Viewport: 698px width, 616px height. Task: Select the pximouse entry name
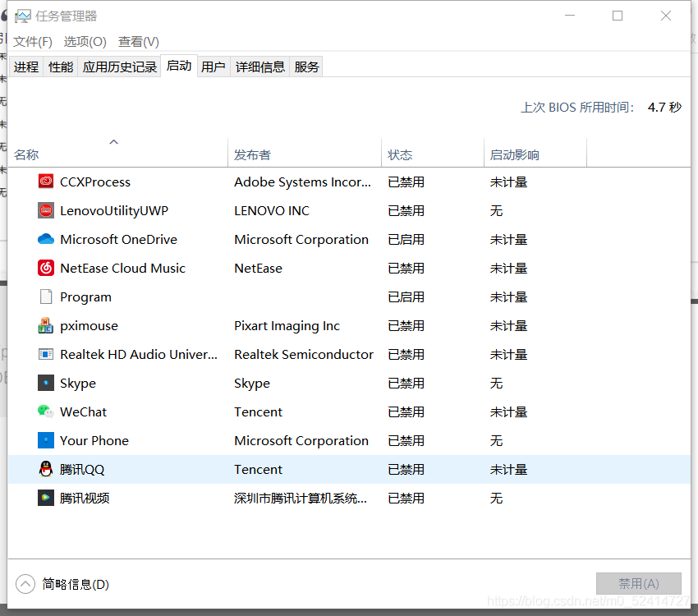[x=89, y=326]
